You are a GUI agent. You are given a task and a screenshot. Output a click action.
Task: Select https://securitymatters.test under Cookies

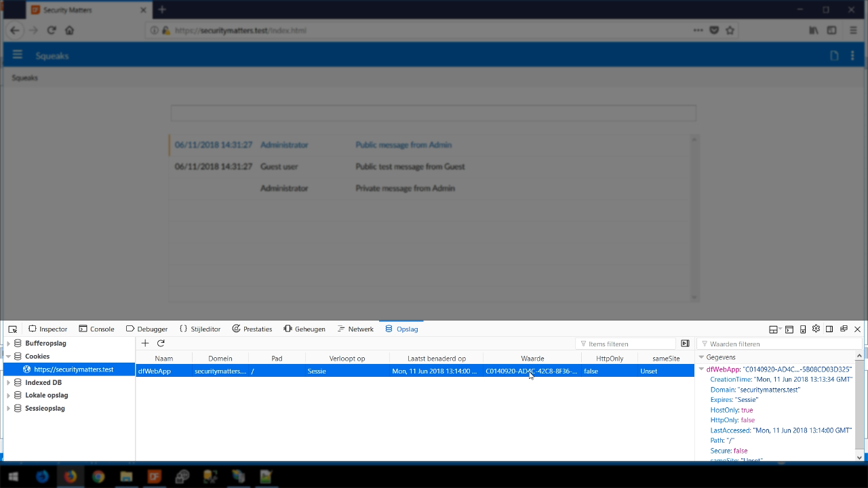tap(73, 369)
